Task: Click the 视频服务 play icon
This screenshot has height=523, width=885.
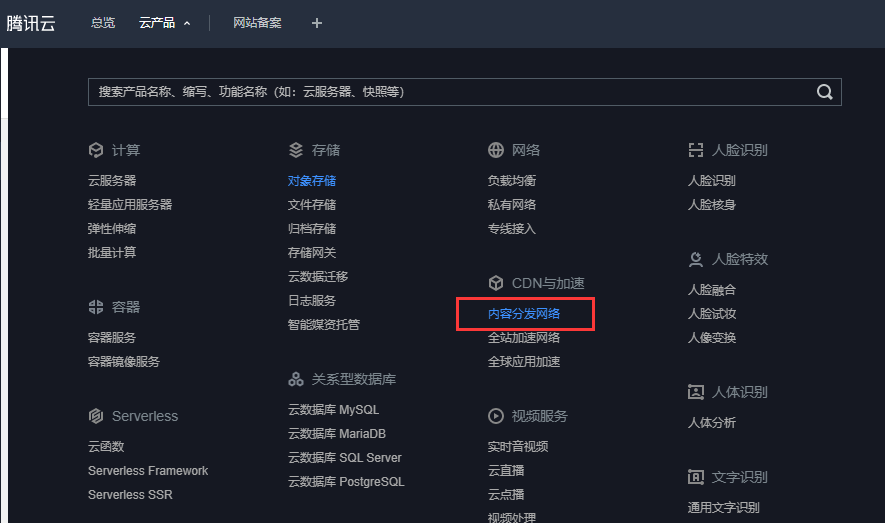Action: 496,416
